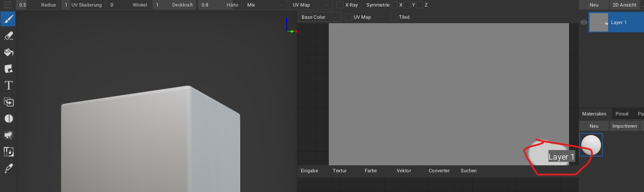Click the Winkel angle field
The image size is (644, 192).
[x=129, y=5]
